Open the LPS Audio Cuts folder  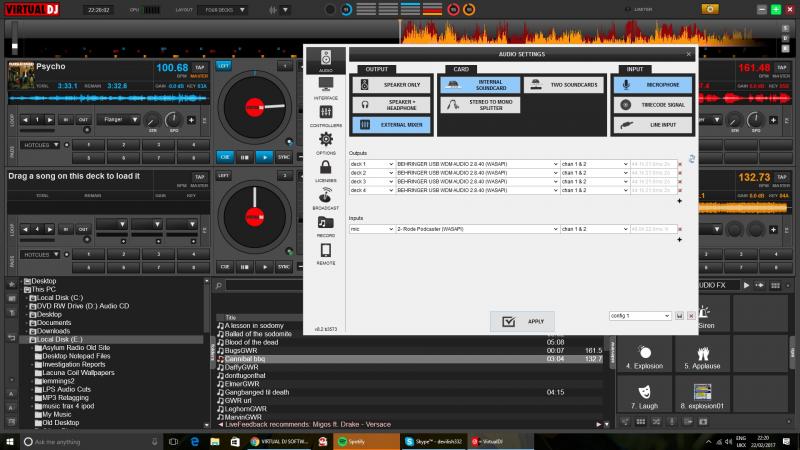coord(66,389)
